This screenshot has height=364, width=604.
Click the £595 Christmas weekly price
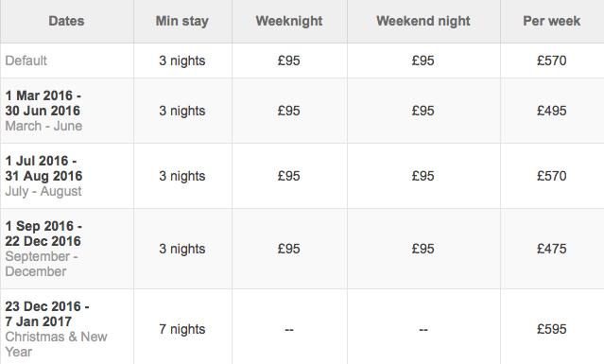tap(552, 329)
